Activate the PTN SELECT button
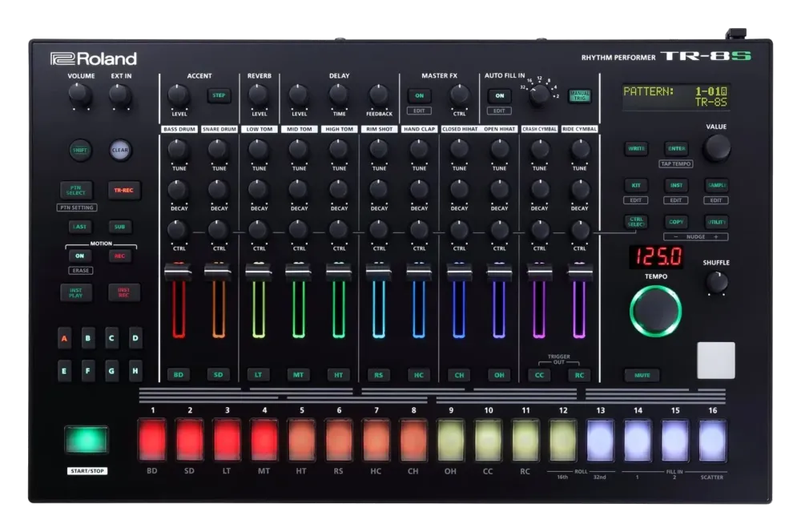The height and width of the screenshot is (532, 801). [x=75, y=190]
